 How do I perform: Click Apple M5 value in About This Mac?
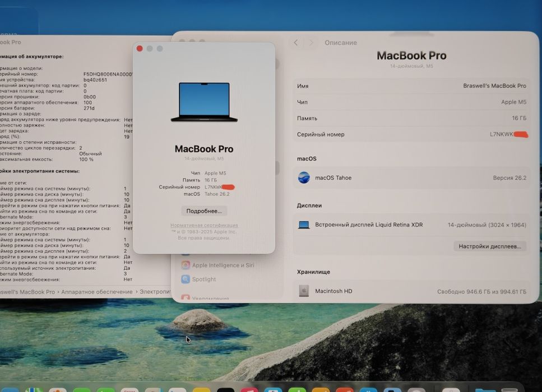point(215,174)
